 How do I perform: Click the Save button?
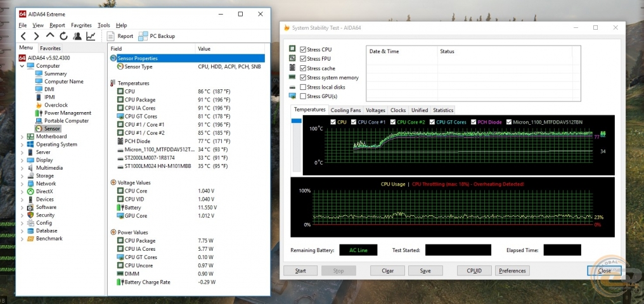pos(425,271)
